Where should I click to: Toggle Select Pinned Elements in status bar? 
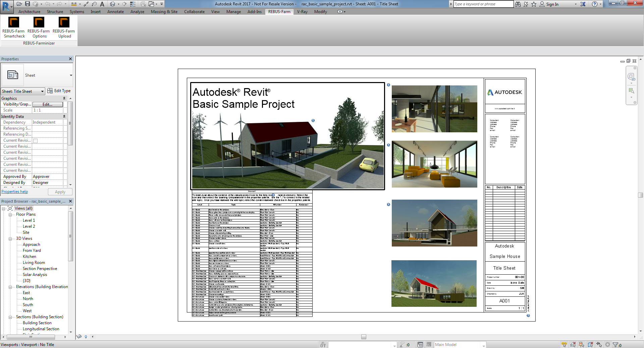582,345
